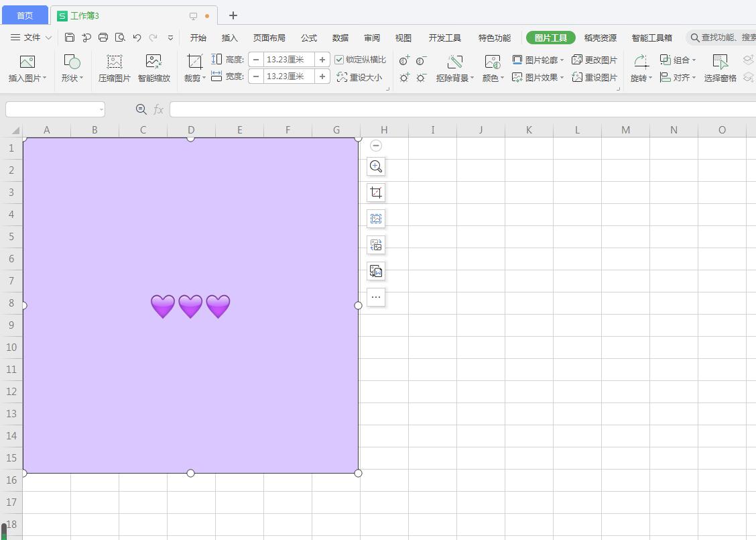This screenshot has width=756, height=540.
Task: Click the 压缩图片 compress picture icon
Action: 115,63
